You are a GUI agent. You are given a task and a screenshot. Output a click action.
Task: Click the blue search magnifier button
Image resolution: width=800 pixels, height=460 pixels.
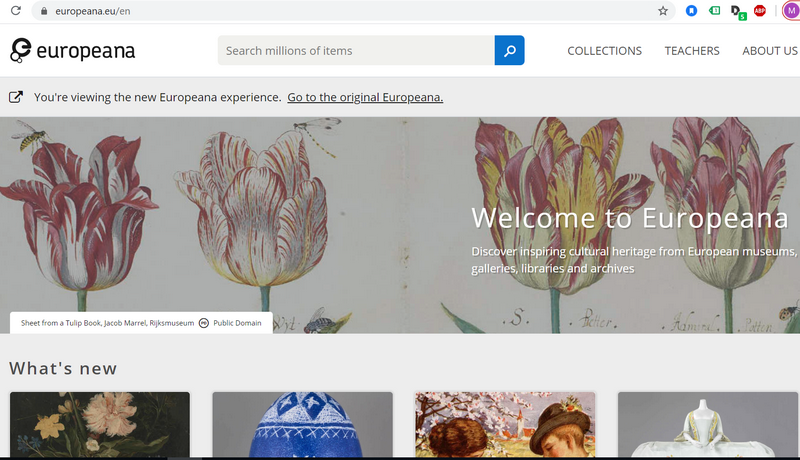pyautogui.click(x=509, y=51)
